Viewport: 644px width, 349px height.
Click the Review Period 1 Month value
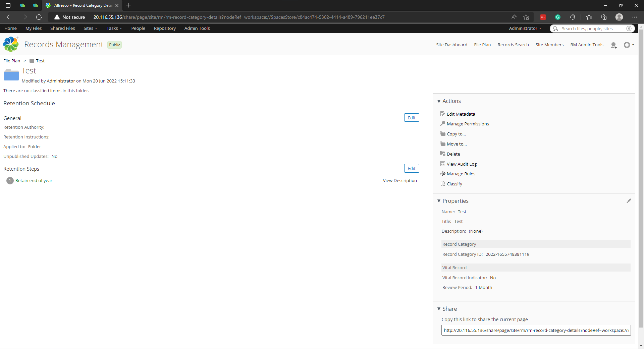[x=484, y=287]
